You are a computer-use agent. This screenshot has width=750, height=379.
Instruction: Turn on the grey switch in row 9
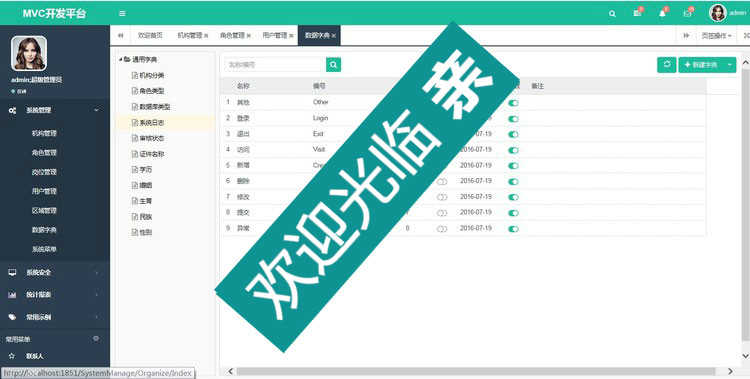(442, 229)
